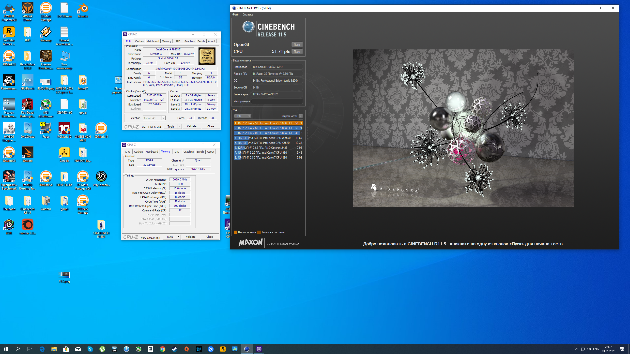Screen dimensions: 644x354
Task: Expand the Подробности details arrow
Action: [x=301, y=116]
